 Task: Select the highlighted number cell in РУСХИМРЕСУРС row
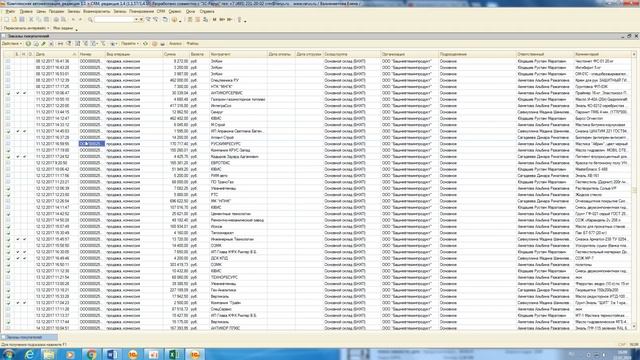92,144
